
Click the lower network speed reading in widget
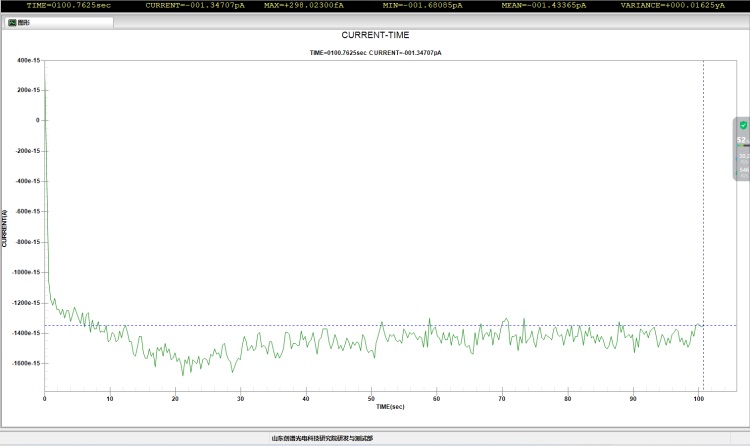click(743, 170)
